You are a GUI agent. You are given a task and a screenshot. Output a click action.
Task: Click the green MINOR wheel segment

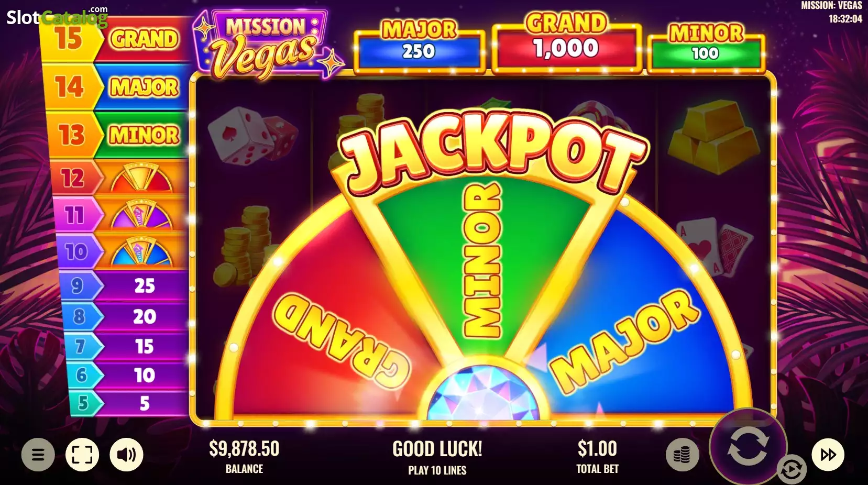[x=482, y=262]
